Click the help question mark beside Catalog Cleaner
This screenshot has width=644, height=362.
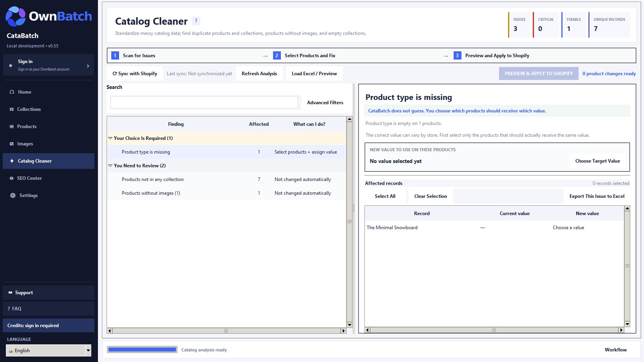pyautogui.click(x=196, y=21)
